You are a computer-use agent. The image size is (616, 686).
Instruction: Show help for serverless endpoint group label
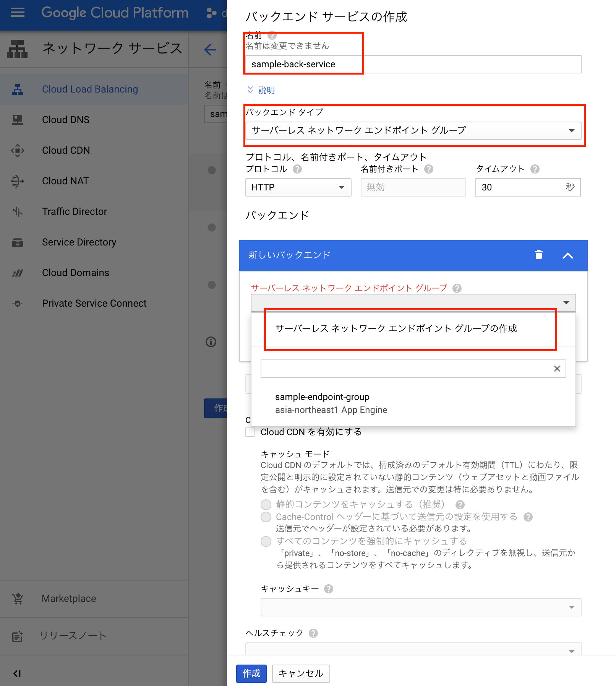pyautogui.click(x=457, y=288)
